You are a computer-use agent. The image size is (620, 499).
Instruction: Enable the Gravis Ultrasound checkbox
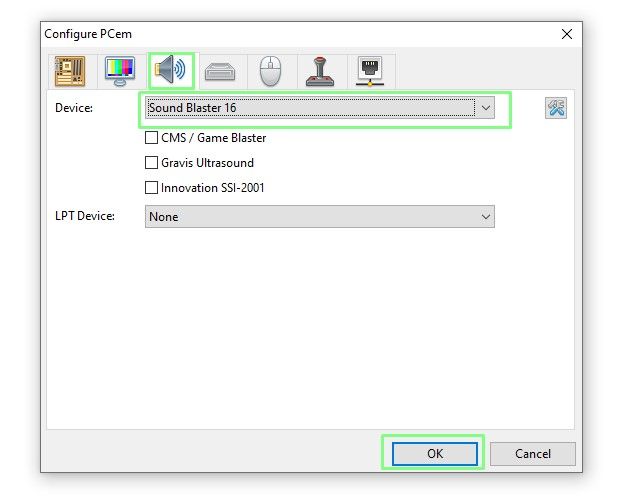[x=151, y=163]
